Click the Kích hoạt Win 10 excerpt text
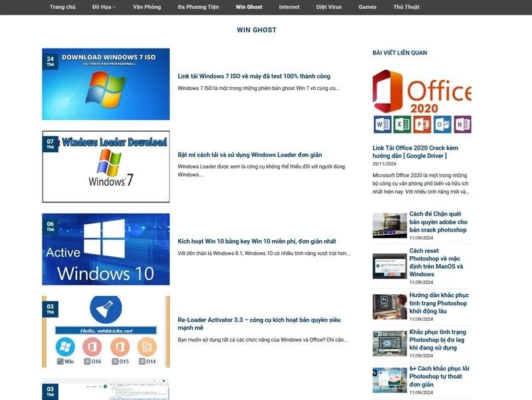This screenshot has width=532, height=400. 264,254
